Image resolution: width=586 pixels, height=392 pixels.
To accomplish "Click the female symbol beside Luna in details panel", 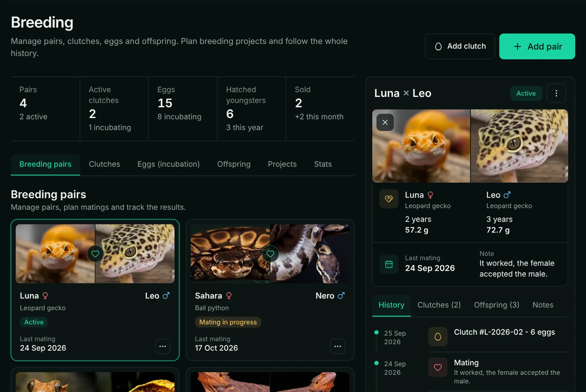I will coord(430,195).
